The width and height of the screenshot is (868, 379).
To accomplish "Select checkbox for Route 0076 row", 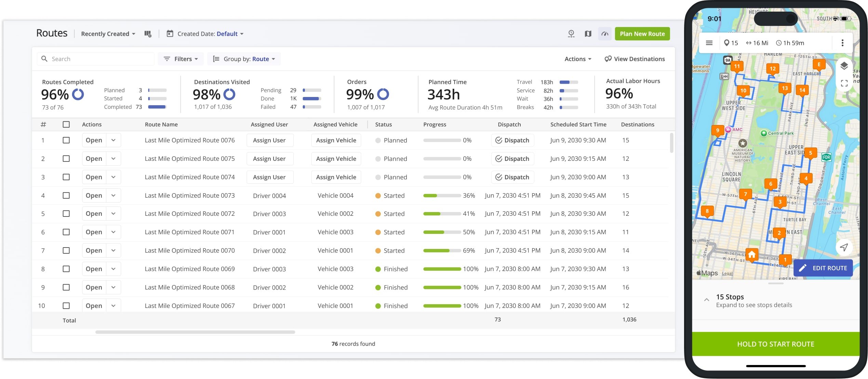I will click(x=66, y=140).
